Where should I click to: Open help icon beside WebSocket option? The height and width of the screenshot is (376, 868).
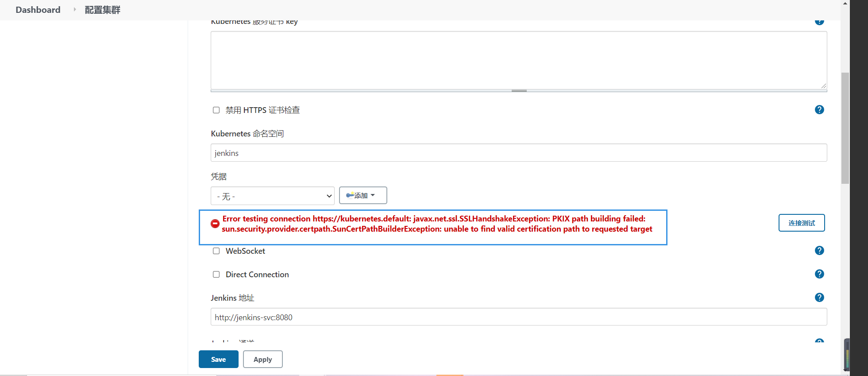[819, 250]
